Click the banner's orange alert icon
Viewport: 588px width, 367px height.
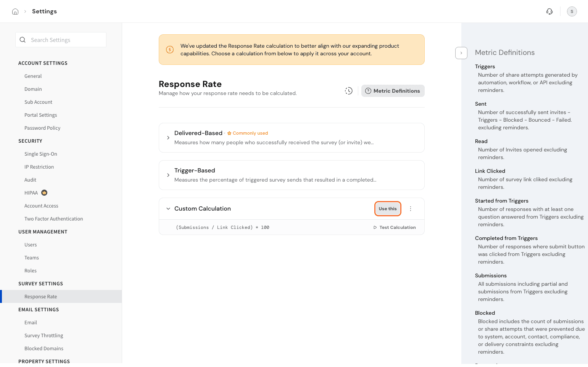170,50
